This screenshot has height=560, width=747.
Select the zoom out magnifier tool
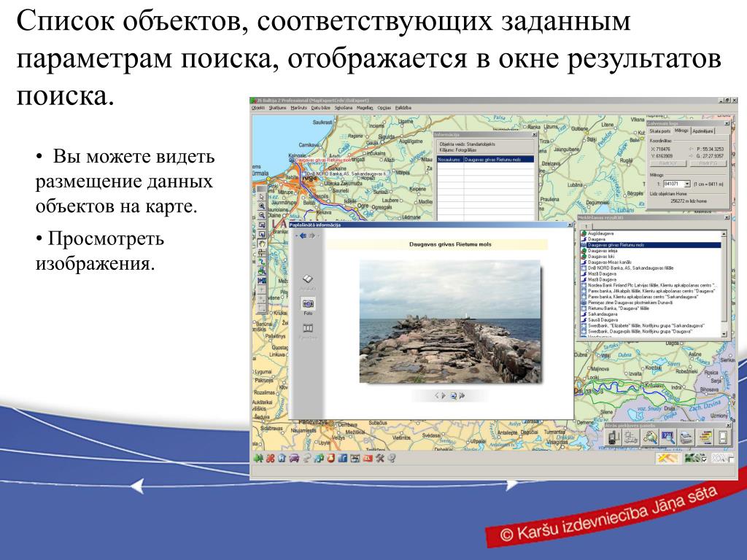[262, 215]
